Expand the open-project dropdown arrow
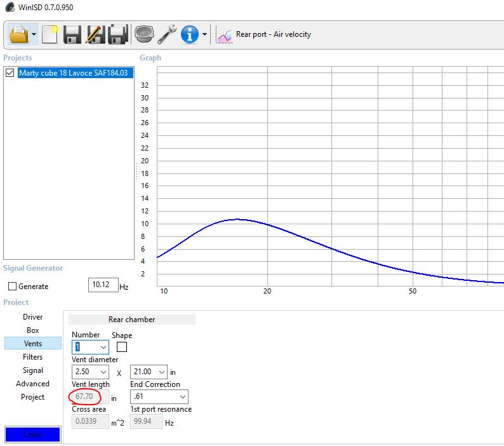The height and width of the screenshot is (446, 504). click(x=34, y=34)
